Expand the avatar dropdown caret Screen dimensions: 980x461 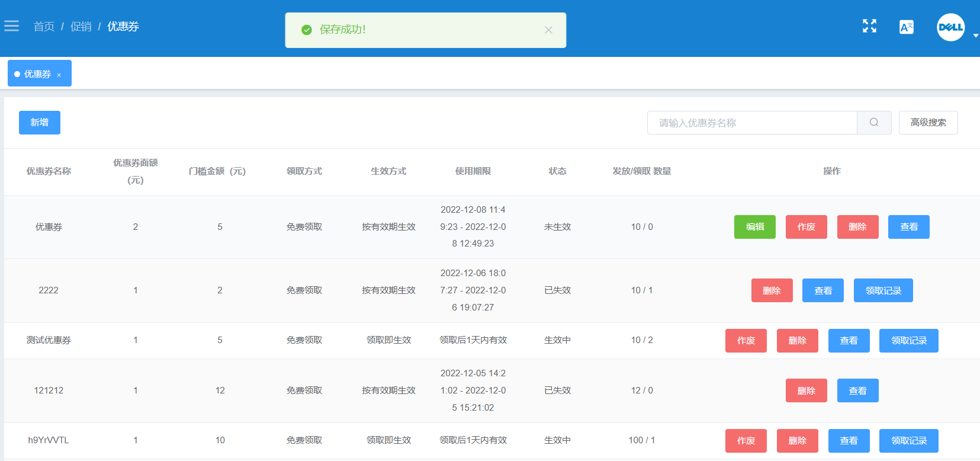coord(975,36)
